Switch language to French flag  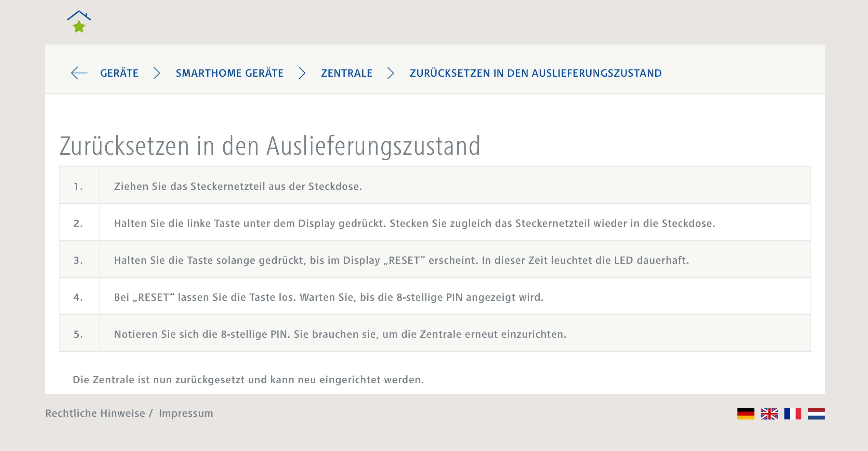(792, 413)
